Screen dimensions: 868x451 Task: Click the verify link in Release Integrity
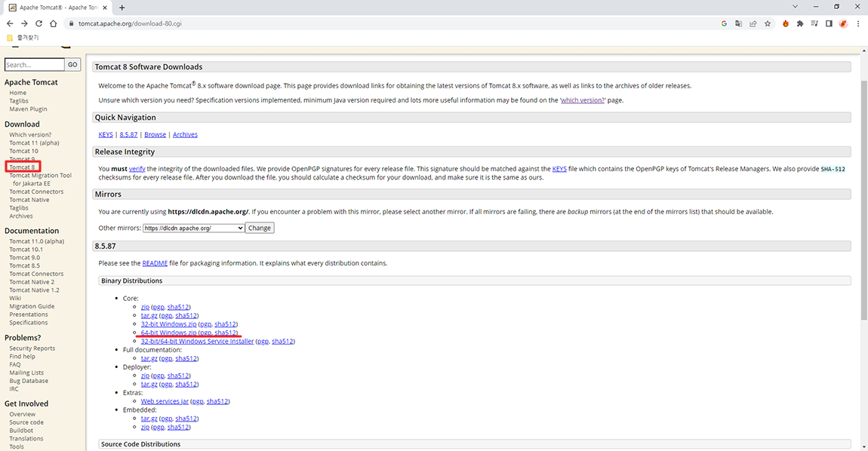[137, 169]
